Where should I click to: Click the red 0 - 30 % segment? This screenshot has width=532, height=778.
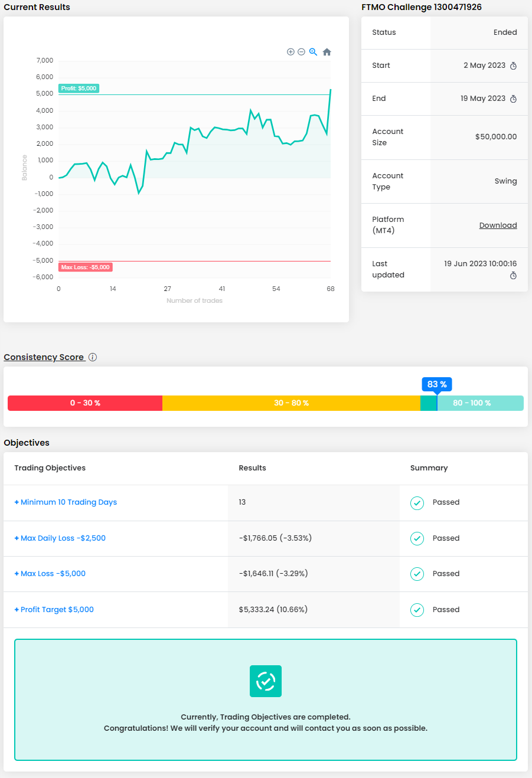click(85, 403)
